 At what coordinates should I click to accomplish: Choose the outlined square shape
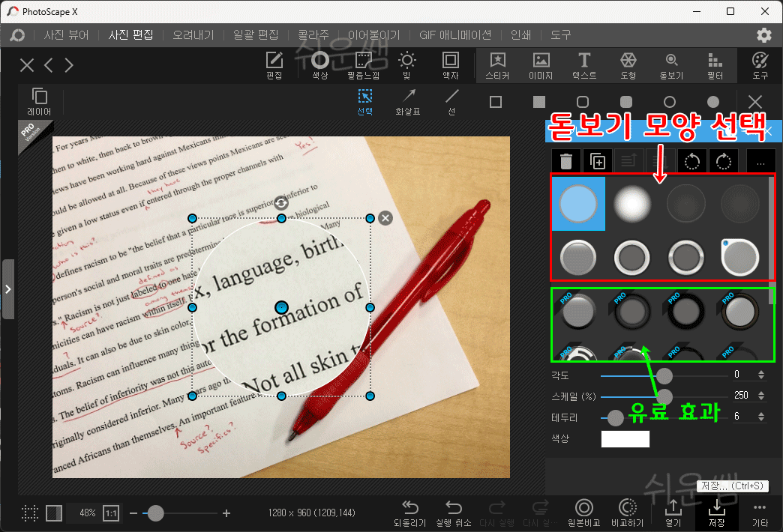(x=496, y=102)
